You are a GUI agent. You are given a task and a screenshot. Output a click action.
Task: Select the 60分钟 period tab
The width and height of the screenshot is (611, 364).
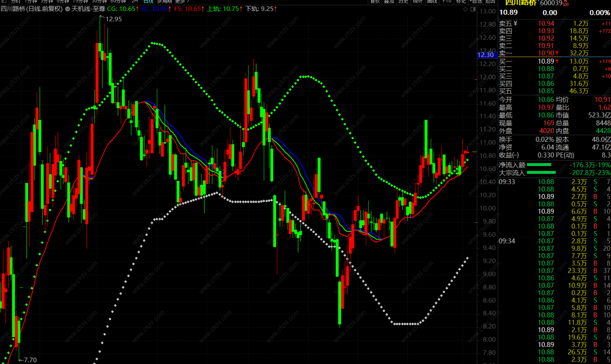point(118,1)
